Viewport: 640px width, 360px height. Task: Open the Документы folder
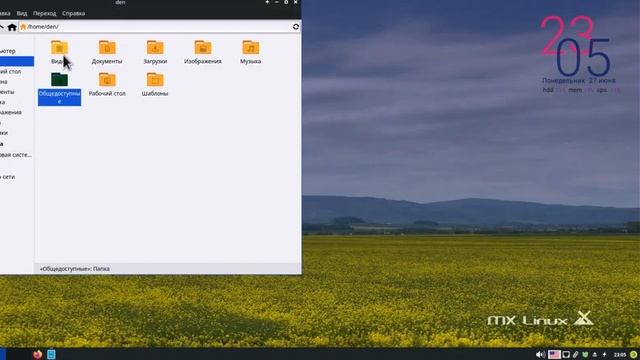[x=107, y=52]
